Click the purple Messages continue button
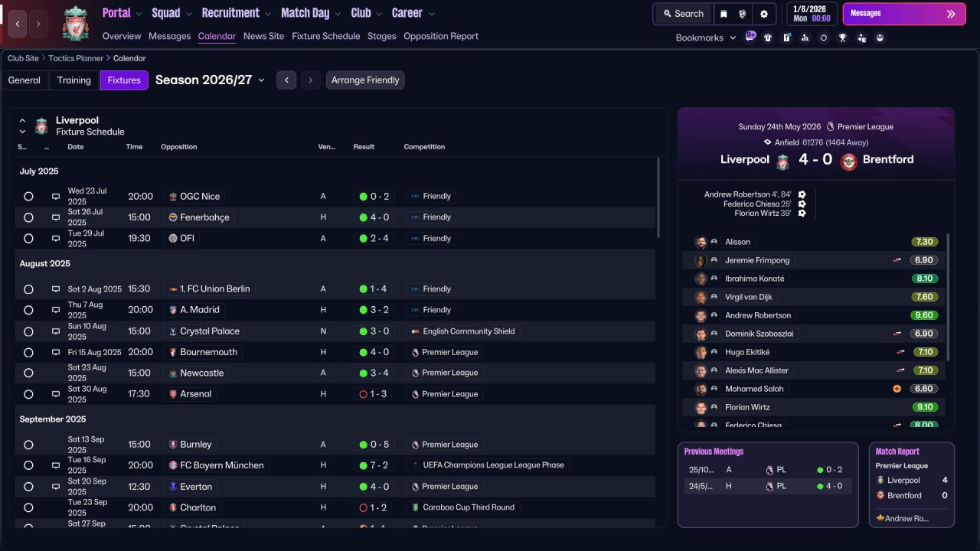The image size is (980, 551). pos(904,14)
